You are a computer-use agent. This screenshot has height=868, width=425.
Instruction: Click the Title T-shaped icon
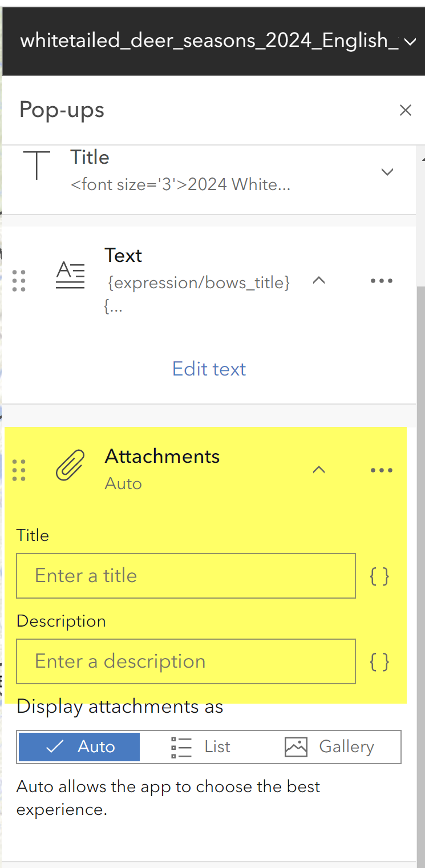(x=37, y=165)
